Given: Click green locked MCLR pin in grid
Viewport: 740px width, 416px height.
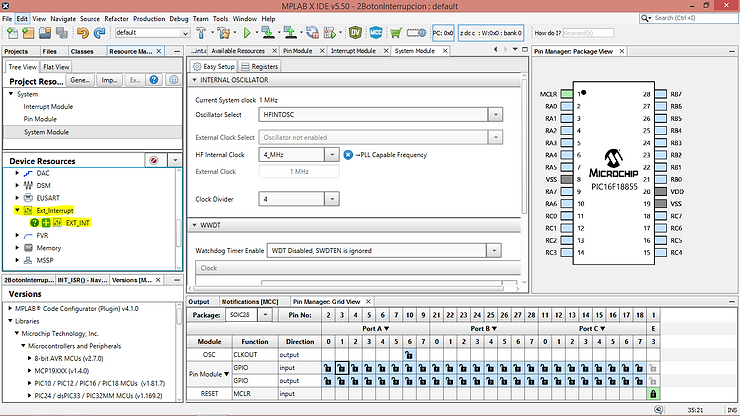Looking at the screenshot, I should pos(653,394).
